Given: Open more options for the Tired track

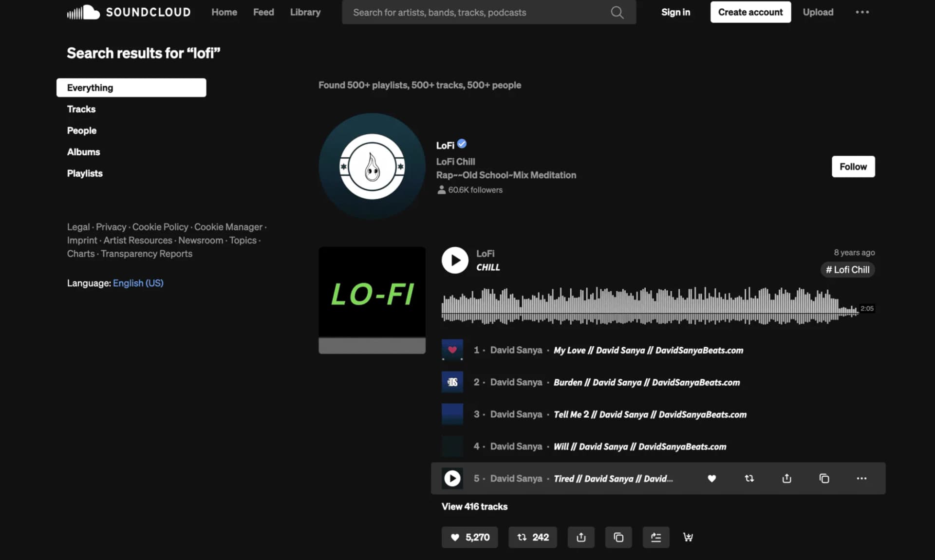Looking at the screenshot, I should pos(861,478).
